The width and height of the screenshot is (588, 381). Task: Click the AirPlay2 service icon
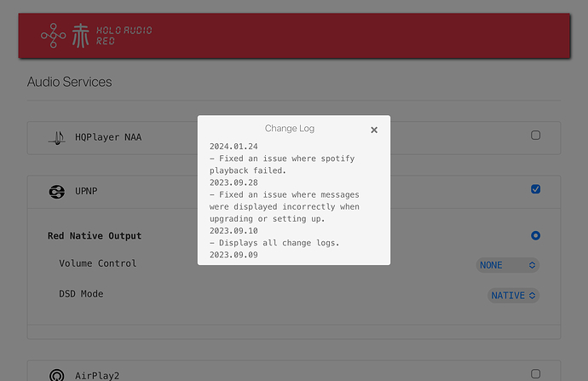point(56,374)
